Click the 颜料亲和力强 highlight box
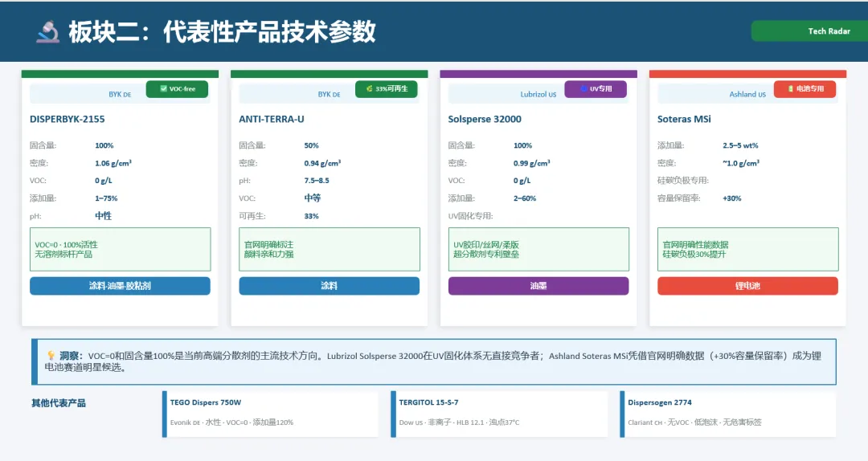This screenshot has height=461, width=868. tap(330, 249)
